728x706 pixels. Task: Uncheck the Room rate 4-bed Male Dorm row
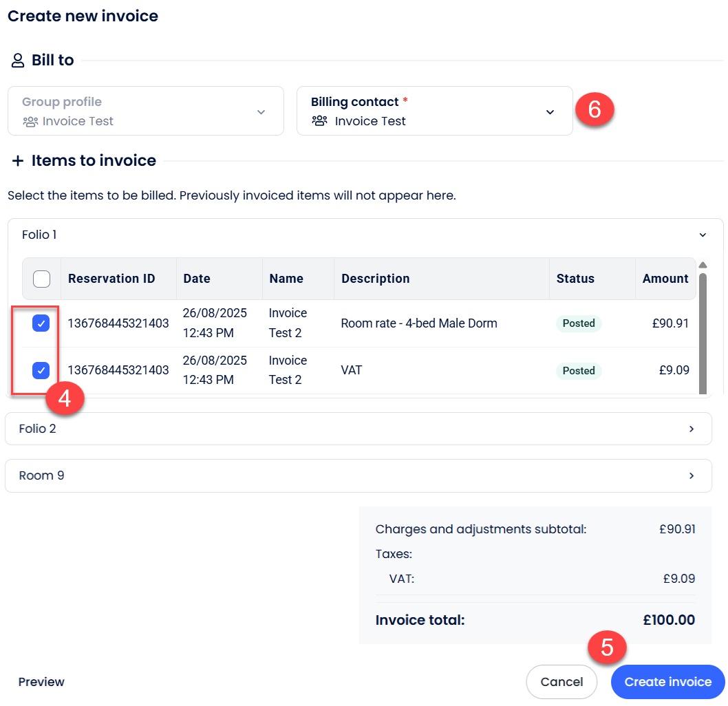pyautogui.click(x=41, y=323)
